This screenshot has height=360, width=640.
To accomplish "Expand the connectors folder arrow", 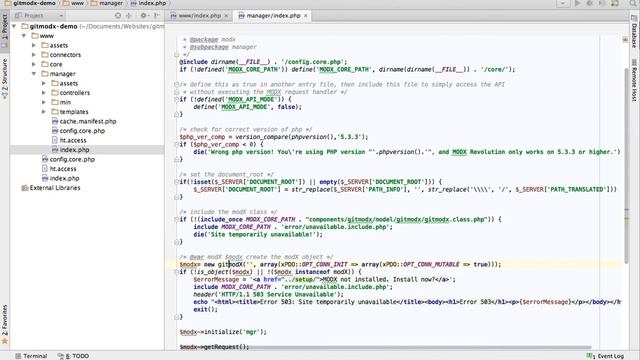I will [34, 55].
